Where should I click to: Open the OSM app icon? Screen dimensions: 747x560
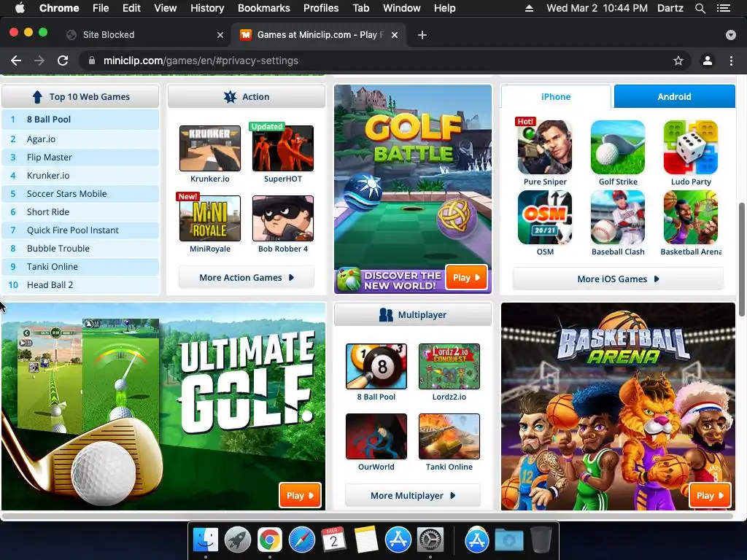(545, 217)
